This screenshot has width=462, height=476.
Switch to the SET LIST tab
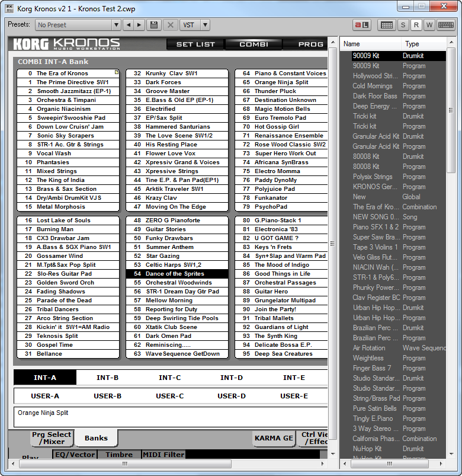(x=195, y=44)
